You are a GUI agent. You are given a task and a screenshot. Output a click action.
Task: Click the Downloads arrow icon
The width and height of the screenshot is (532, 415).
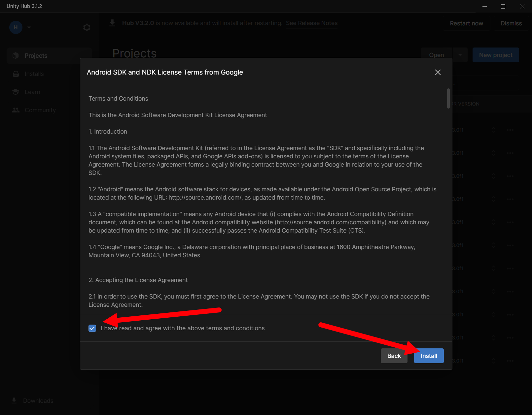[14, 400]
